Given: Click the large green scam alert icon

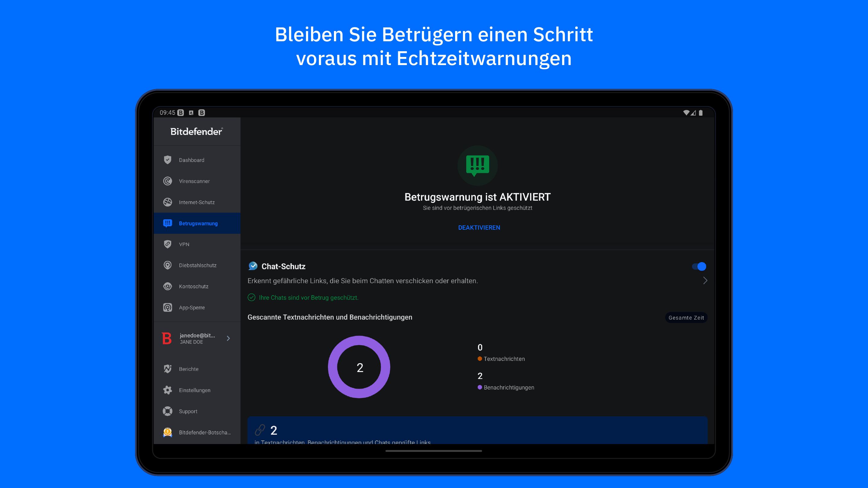Looking at the screenshot, I should 477,165.
